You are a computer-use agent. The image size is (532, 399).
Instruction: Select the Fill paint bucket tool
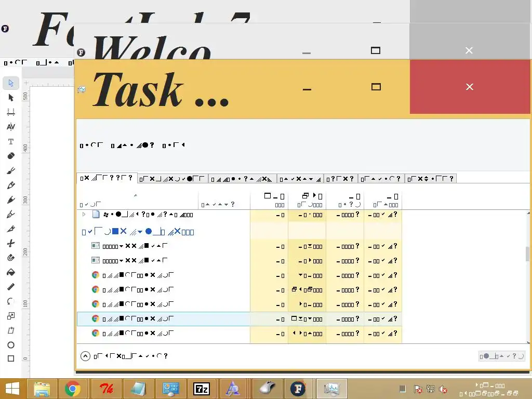(x=11, y=272)
